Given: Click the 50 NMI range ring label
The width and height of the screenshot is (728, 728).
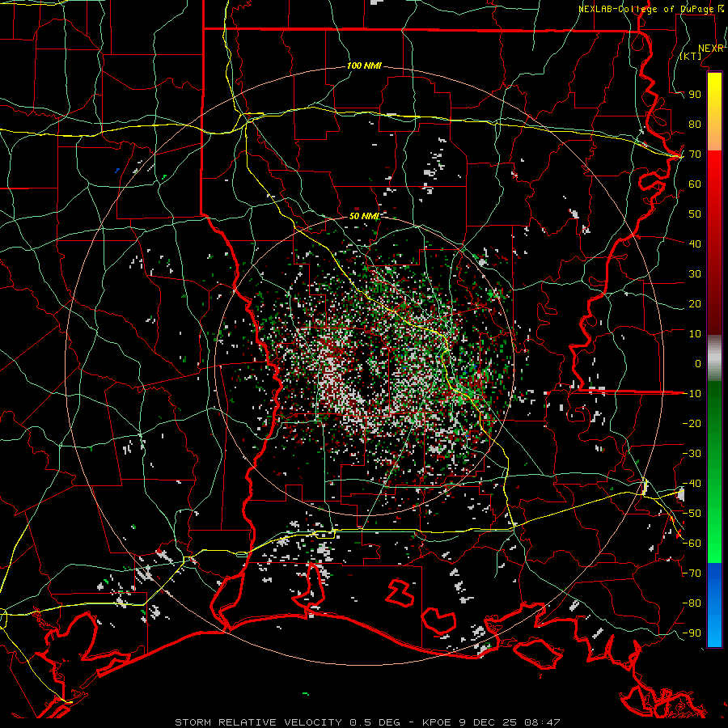Looking at the screenshot, I should click(364, 216).
